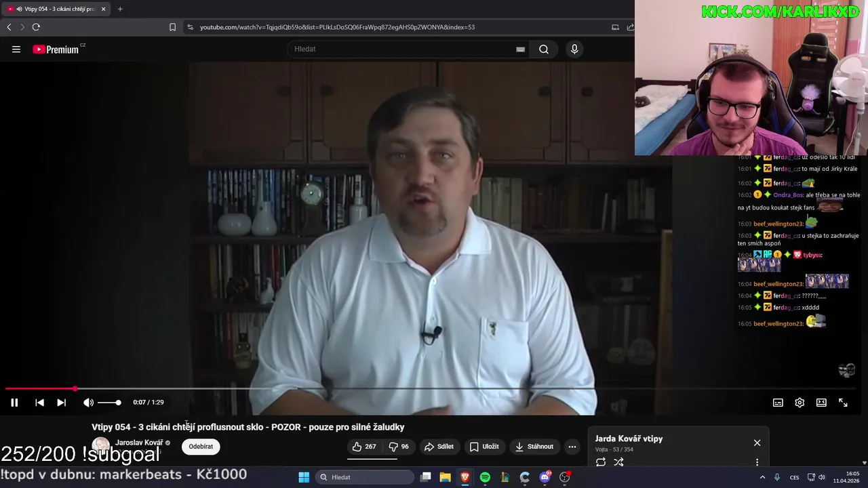868x488 pixels.
Task: Open volume control in system tray
Action: click(x=823, y=477)
